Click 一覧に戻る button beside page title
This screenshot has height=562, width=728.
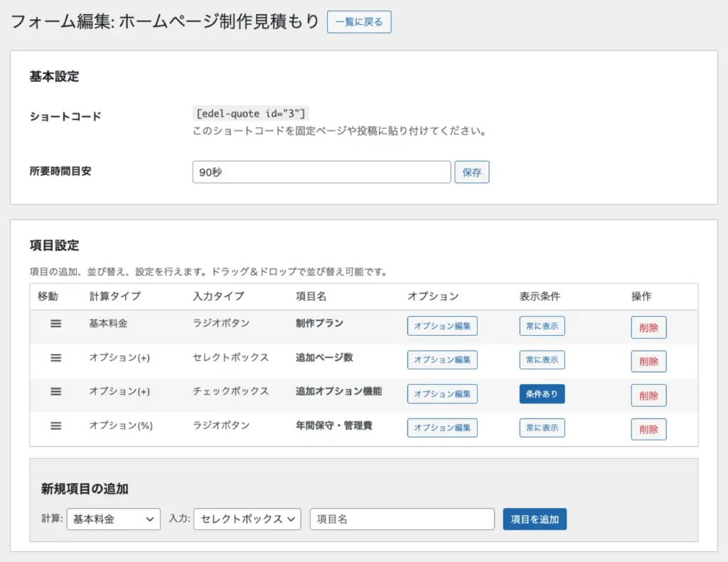click(x=359, y=22)
